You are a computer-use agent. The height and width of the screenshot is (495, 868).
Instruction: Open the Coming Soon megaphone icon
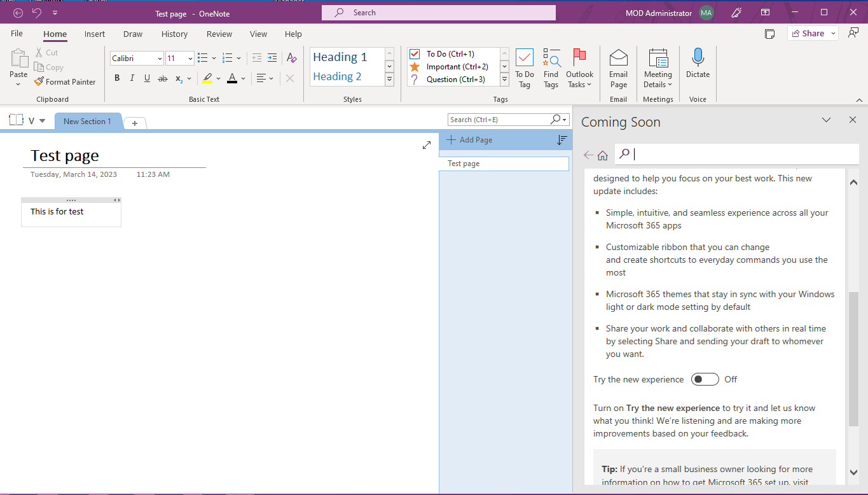(x=736, y=13)
